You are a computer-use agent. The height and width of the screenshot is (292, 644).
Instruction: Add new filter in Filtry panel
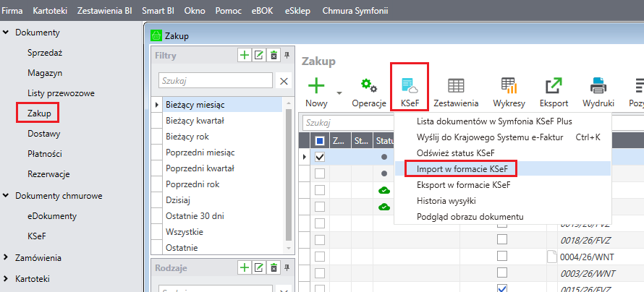[245, 55]
